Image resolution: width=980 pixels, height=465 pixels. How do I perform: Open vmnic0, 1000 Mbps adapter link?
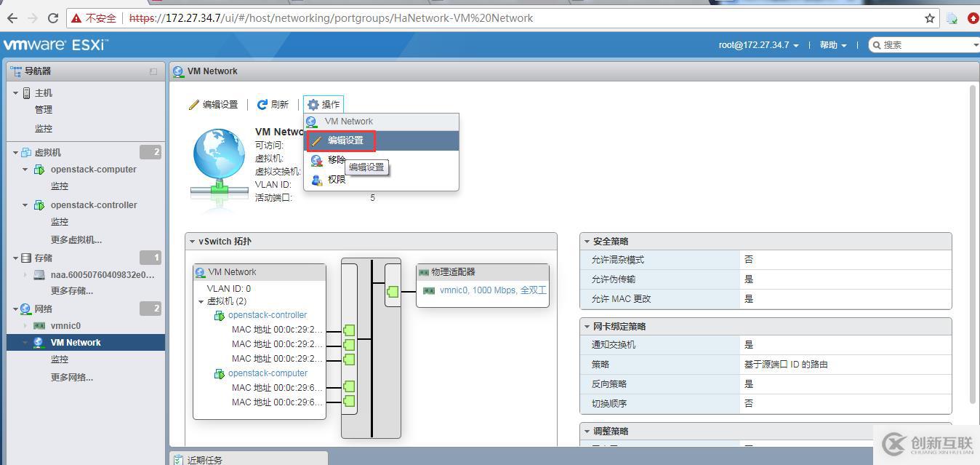tap(493, 290)
